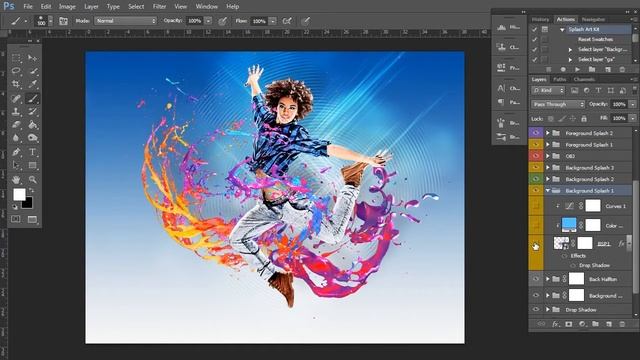Open the brush Mode dropdown
640x360 pixels.
126,21
